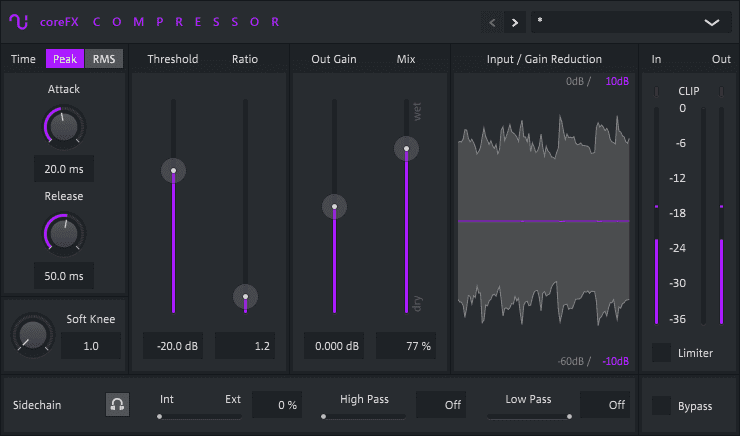Click the Soft Knee knob
This screenshot has height=436, width=740.
point(33,335)
